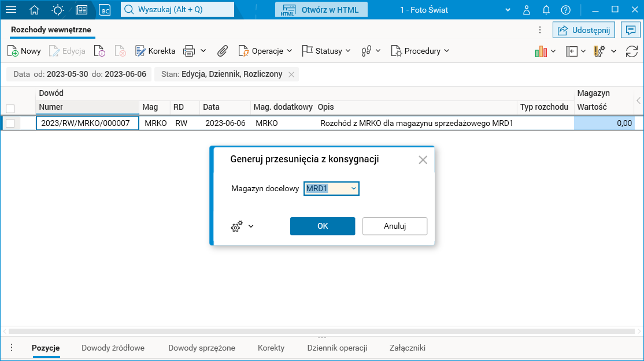Click the sun brightness theme icon
644x361 pixels.
[57, 10]
